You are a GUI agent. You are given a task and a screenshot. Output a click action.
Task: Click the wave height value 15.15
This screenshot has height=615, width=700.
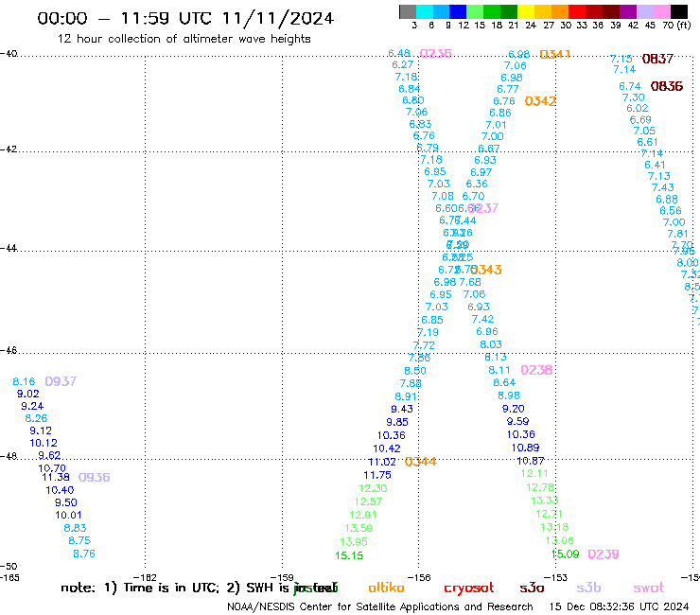coord(349,555)
